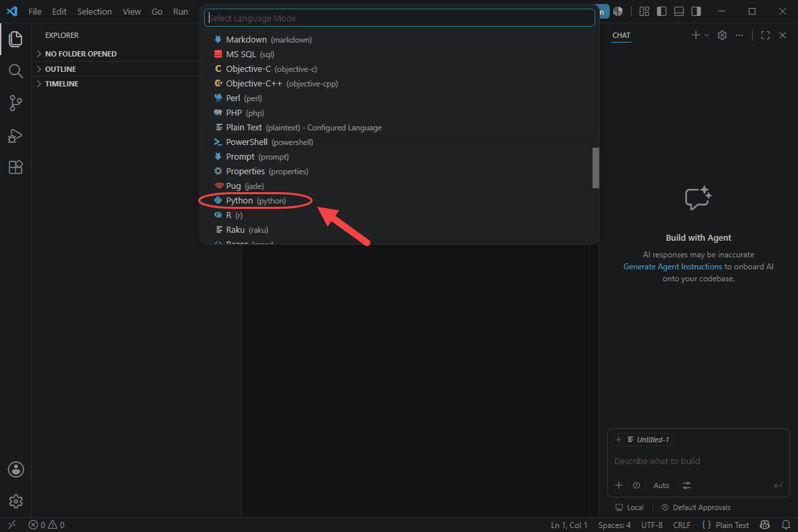Show errors and warnings count
Viewport: 798px width, 532px height.
point(47,525)
